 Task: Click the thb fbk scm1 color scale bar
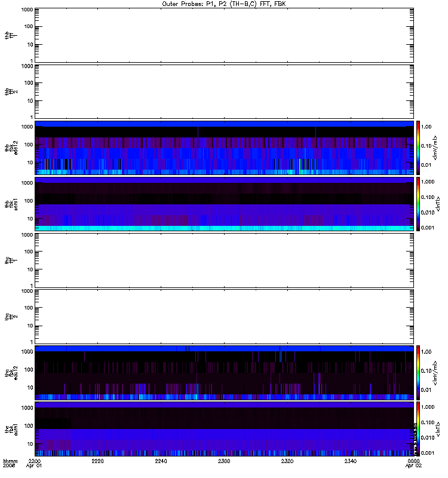pyautogui.click(x=418, y=204)
